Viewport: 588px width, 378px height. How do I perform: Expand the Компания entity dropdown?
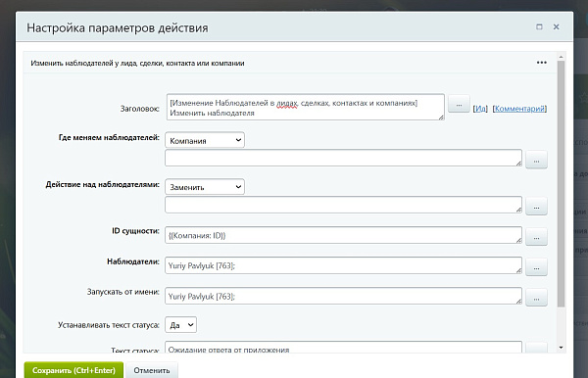(205, 140)
